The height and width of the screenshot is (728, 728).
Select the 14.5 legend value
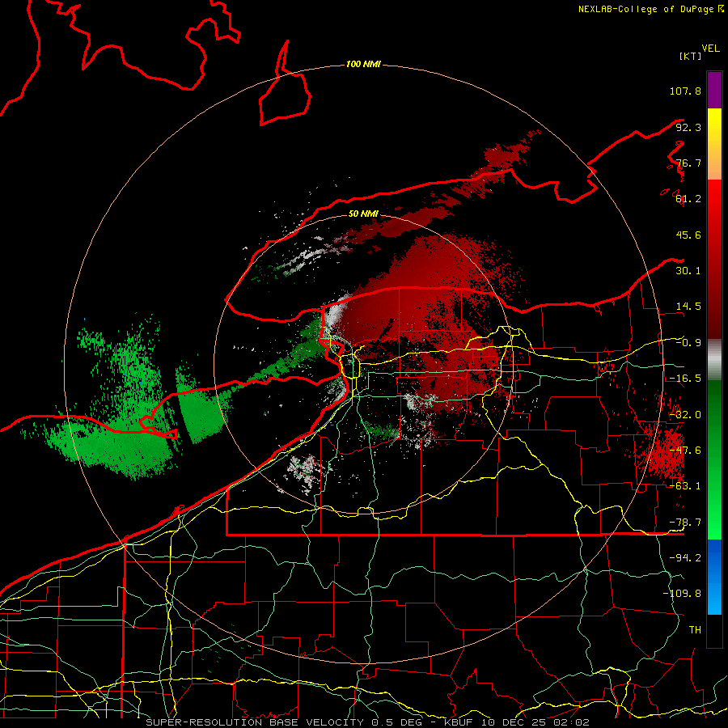[x=688, y=307]
